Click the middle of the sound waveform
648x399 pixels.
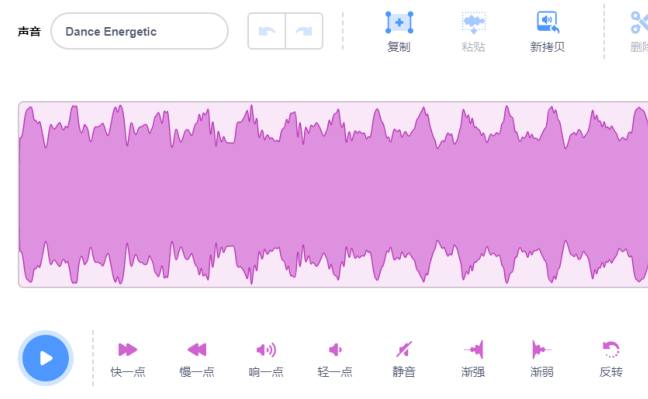(x=333, y=194)
